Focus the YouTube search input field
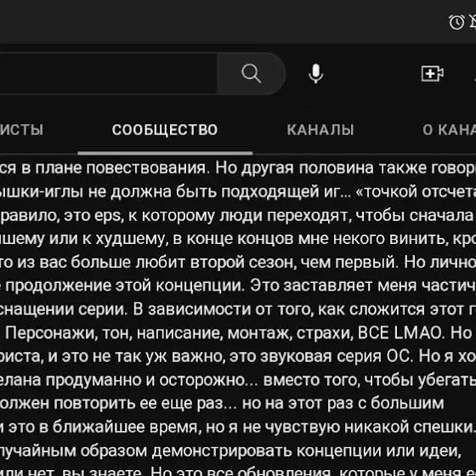 [x=109, y=73]
